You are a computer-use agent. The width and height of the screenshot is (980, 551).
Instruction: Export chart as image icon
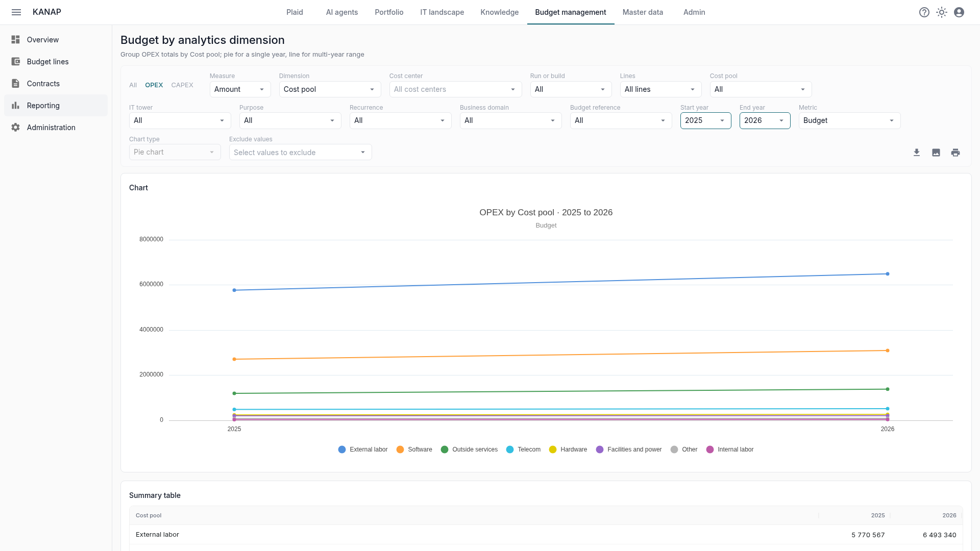936,153
